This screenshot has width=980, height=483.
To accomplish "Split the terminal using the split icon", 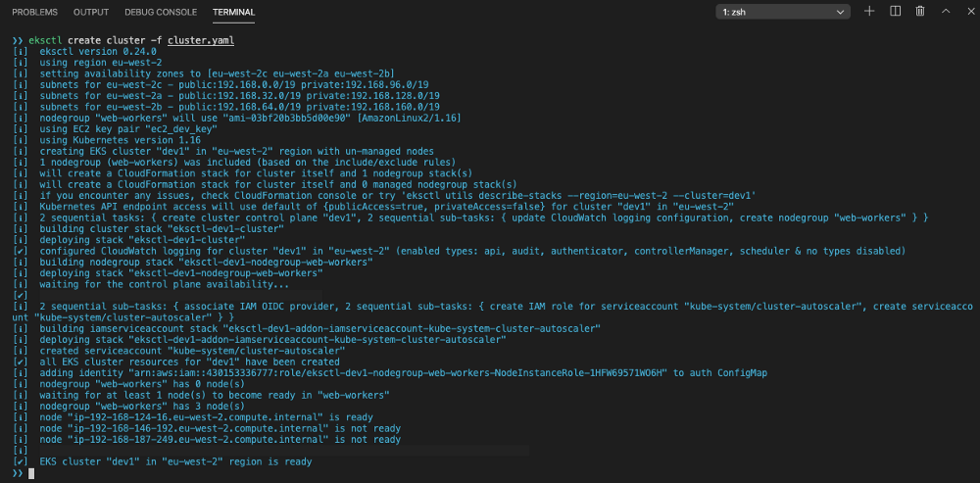I will coord(895,12).
